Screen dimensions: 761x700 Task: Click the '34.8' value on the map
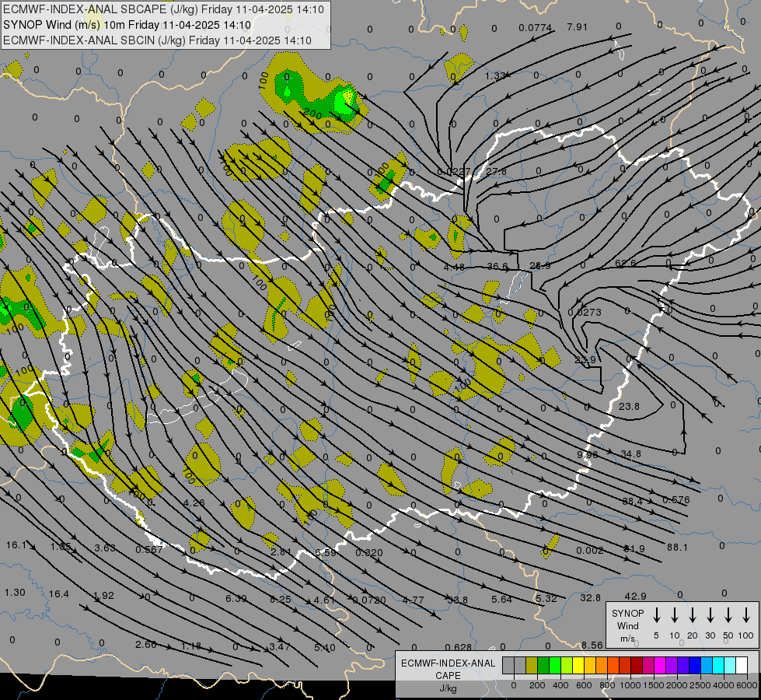click(x=631, y=454)
